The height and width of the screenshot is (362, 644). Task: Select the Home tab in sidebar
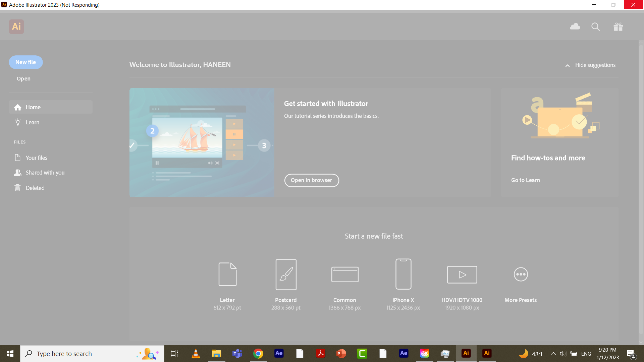51,107
